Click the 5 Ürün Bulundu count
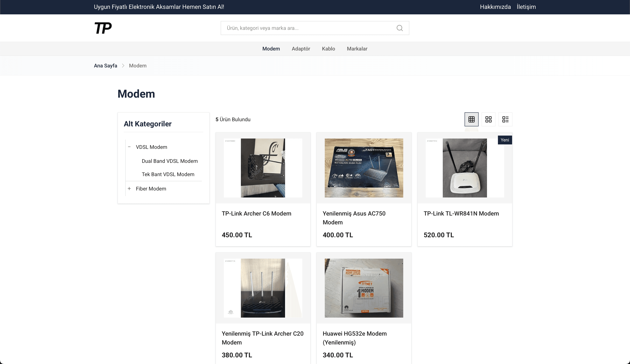Viewport: 630px width, 364px height. [x=233, y=119]
